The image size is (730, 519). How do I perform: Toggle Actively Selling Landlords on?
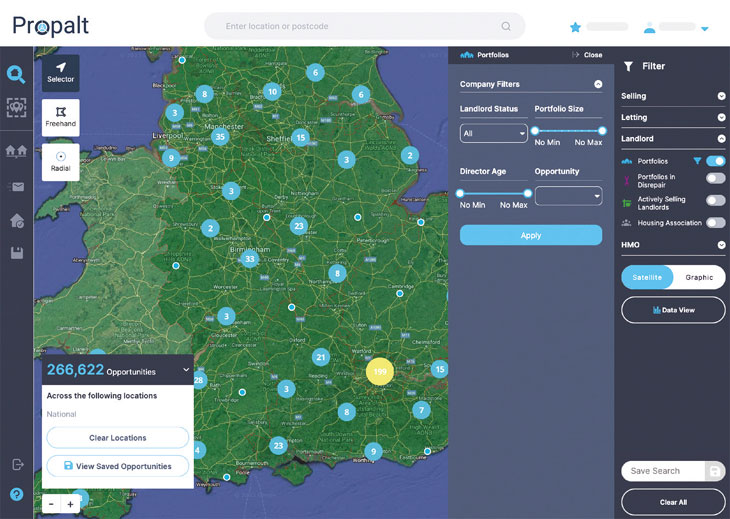point(715,200)
